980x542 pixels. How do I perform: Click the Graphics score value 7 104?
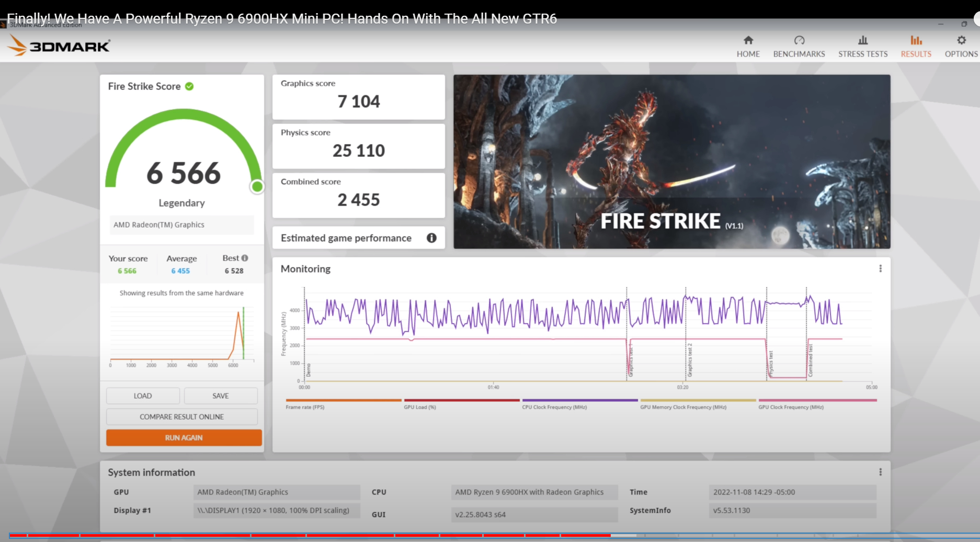(x=359, y=101)
